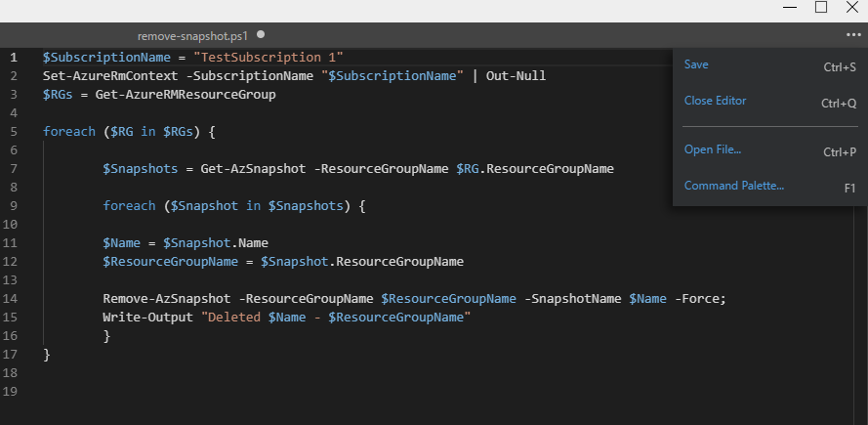Click the unsaved dot on remove-snapshot.ps1 tab

261,34
